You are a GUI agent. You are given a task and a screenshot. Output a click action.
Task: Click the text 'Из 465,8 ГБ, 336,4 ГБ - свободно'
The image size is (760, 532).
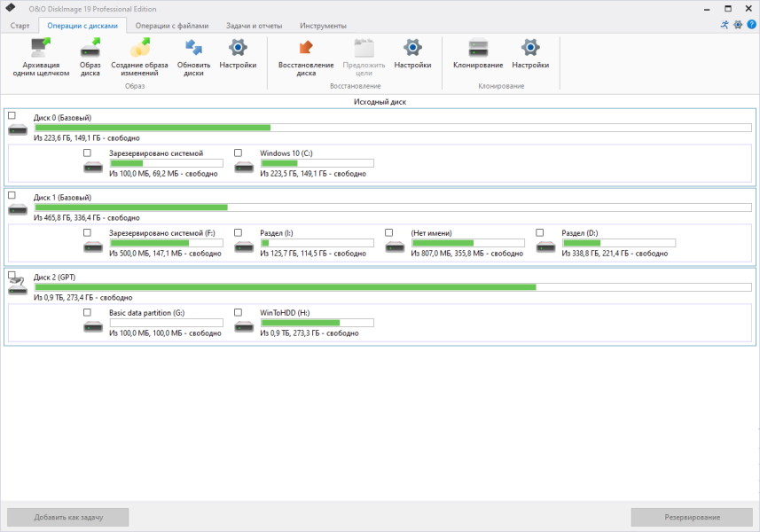(x=87, y=218)
